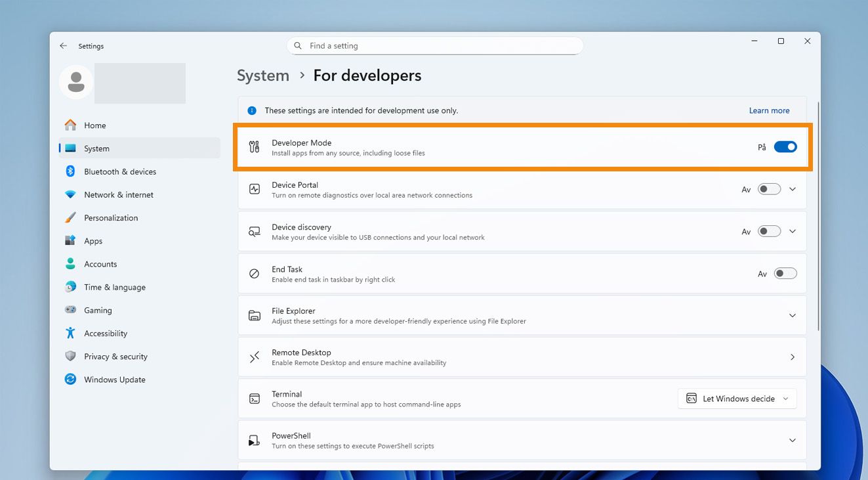Expand the Device discovery chevron
The width and height of the screenshot is (868, 480).
793,231
